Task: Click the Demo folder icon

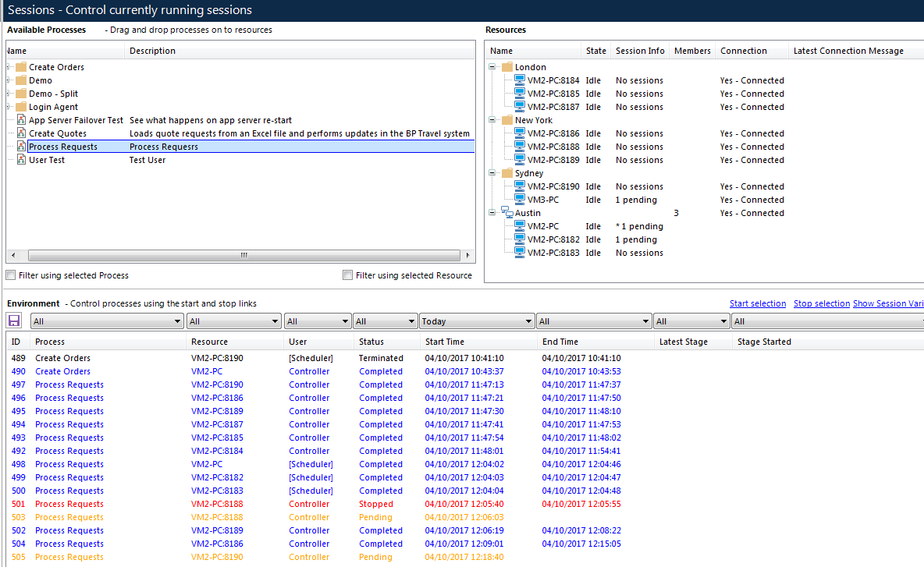Action: (21, 80)
